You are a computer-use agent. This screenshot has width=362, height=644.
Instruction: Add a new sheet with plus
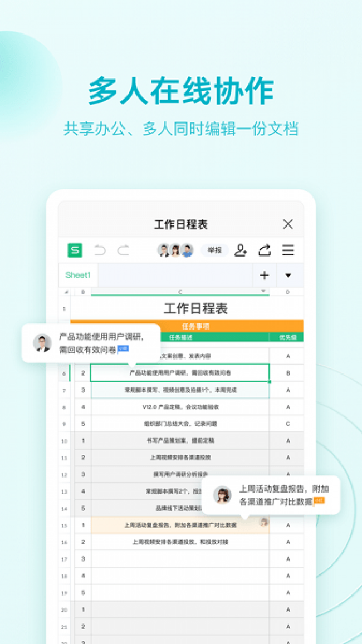click(x=265, y=275)
